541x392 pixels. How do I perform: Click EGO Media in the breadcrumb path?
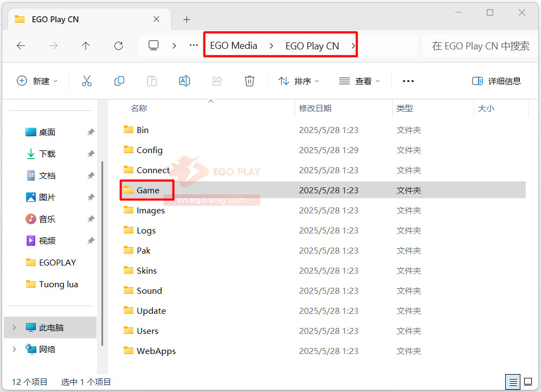click(x=233, y=46)
